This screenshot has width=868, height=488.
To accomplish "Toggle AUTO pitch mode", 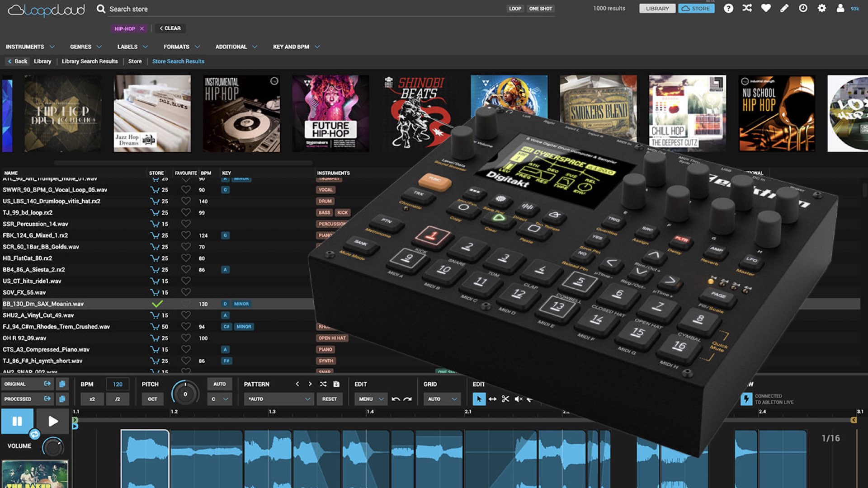I will (x=220, y=384).
